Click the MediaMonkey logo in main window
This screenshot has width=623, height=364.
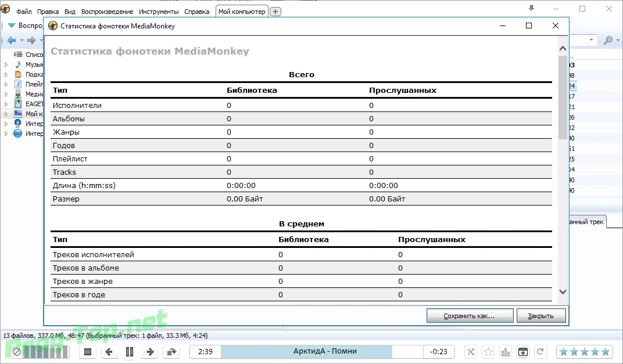point(6,8)
